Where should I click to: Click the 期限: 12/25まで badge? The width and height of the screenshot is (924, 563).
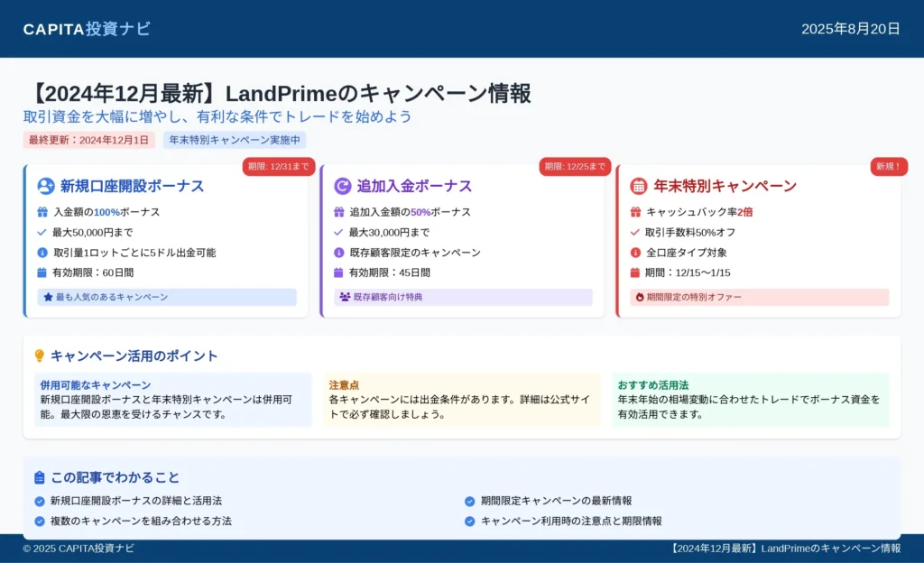[x=575, y=167]
